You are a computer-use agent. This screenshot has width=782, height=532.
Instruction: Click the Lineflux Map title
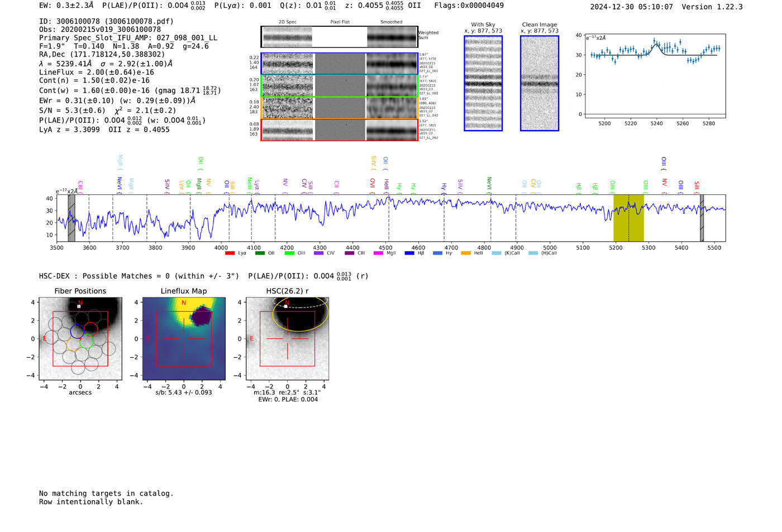click(x=184, y=291)
